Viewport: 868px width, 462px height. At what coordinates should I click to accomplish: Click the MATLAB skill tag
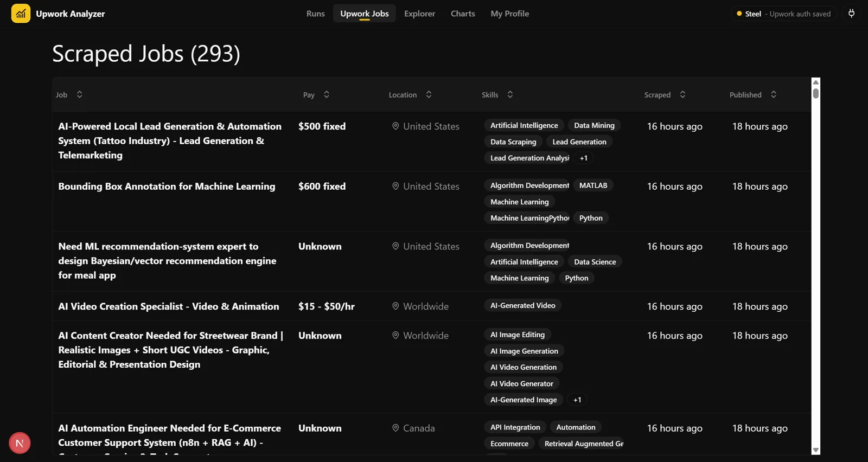pyautogui.click(x=593, y=185)
